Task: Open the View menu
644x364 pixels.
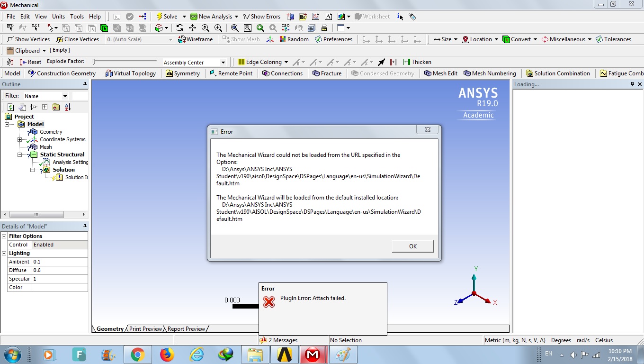Action: [x=41, y=17]
